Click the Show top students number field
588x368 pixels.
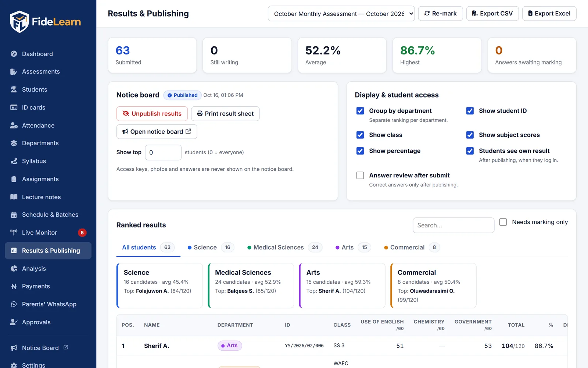tap(163, 152)
